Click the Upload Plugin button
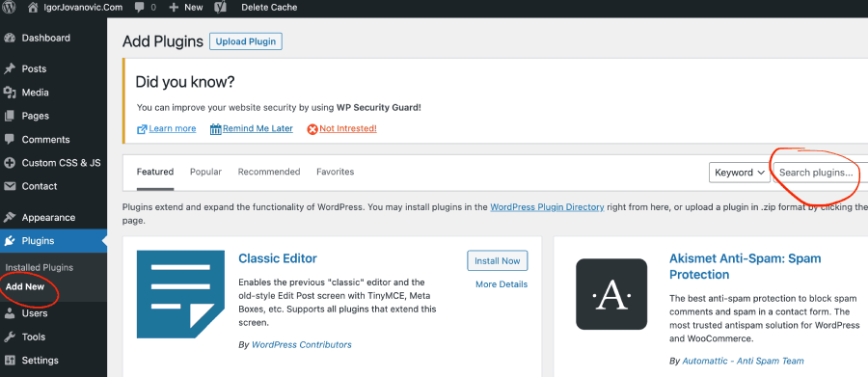 tap(246, 41)
